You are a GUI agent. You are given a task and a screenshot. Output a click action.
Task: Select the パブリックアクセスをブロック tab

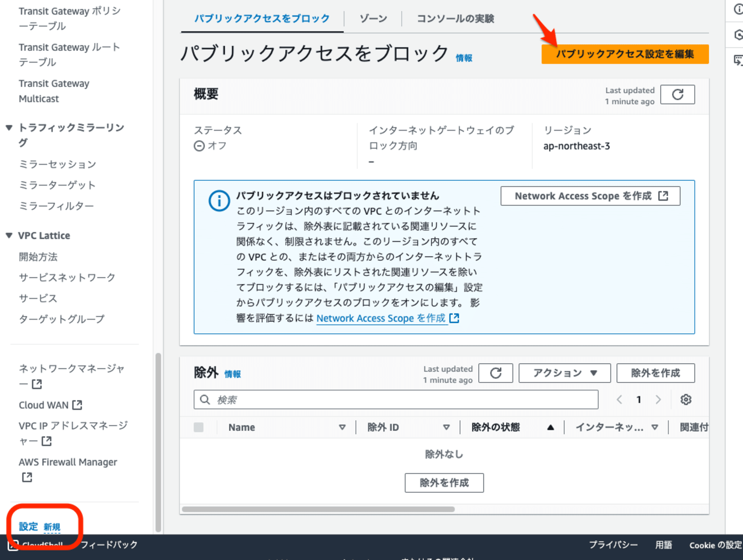(262, 19)
